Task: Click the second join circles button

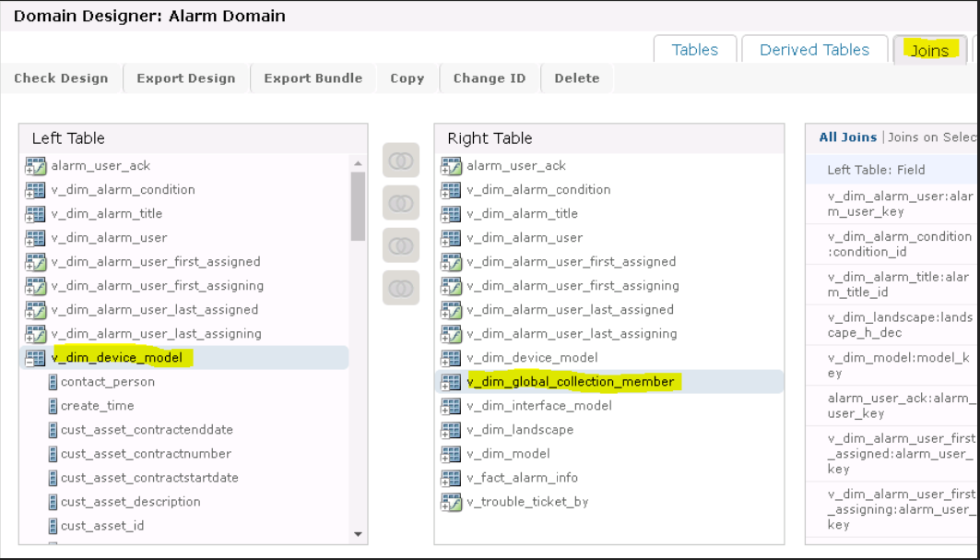Action: (400, 203)
